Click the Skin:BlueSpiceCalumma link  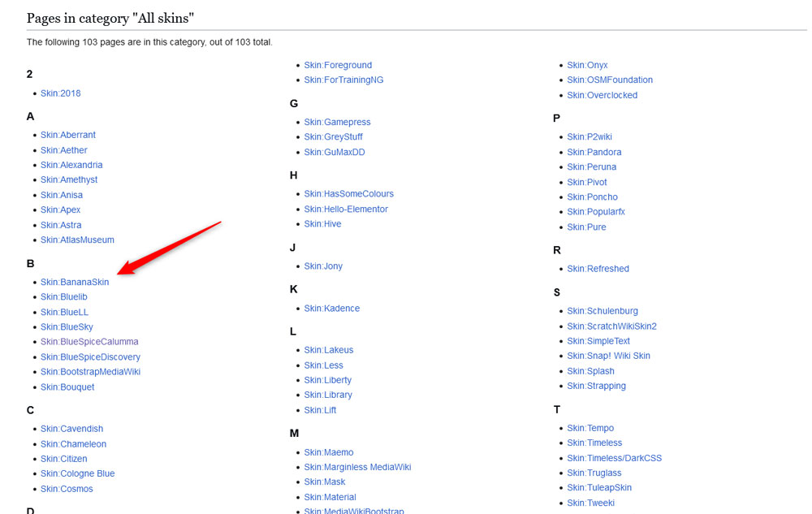89,341
